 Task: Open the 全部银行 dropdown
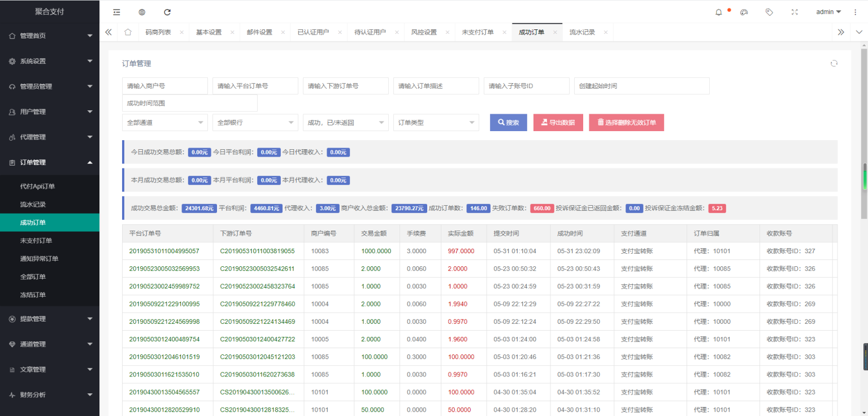click(255, 123)
